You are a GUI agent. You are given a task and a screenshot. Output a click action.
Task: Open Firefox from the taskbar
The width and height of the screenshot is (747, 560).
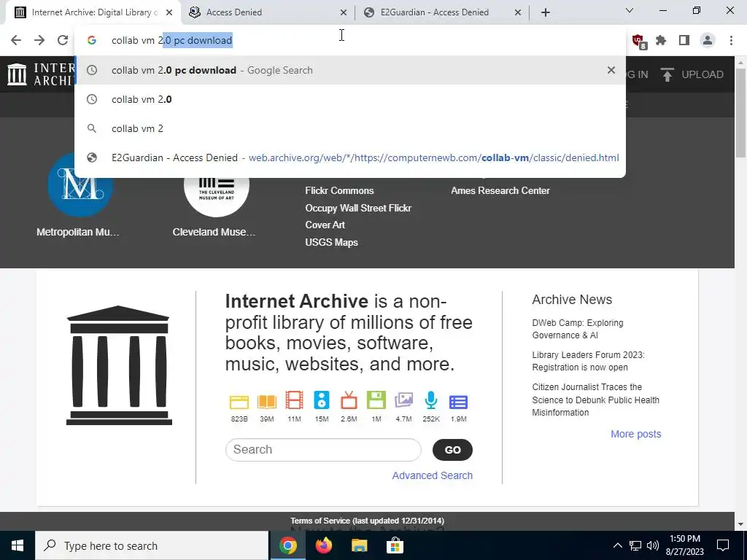(324, 545)
